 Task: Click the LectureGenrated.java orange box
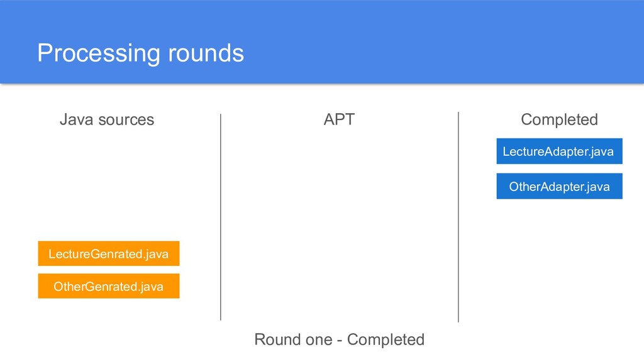(108, 254)
